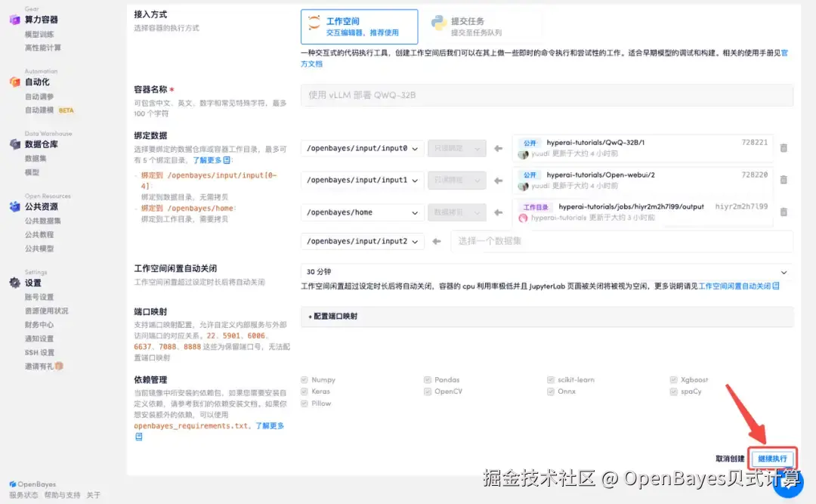Open the 公共资源 section icon
816x504 pixels.
click(14, 207)
